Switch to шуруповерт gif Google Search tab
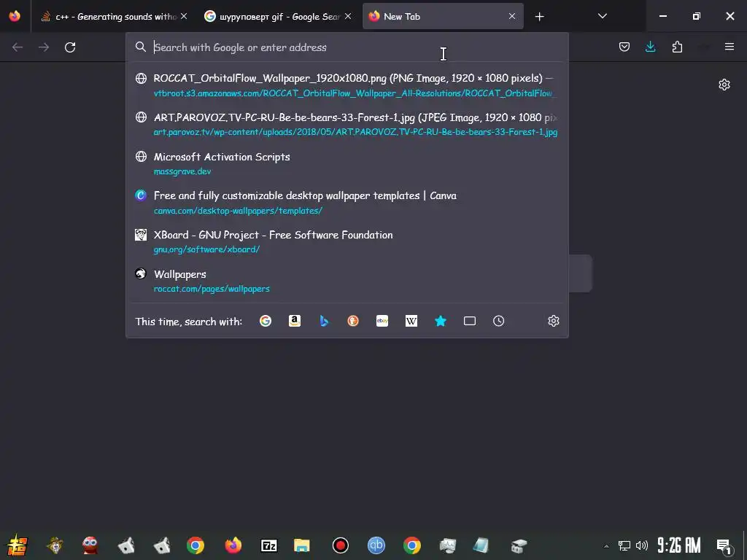Screen dimensions: 747x560 (278, 17)
